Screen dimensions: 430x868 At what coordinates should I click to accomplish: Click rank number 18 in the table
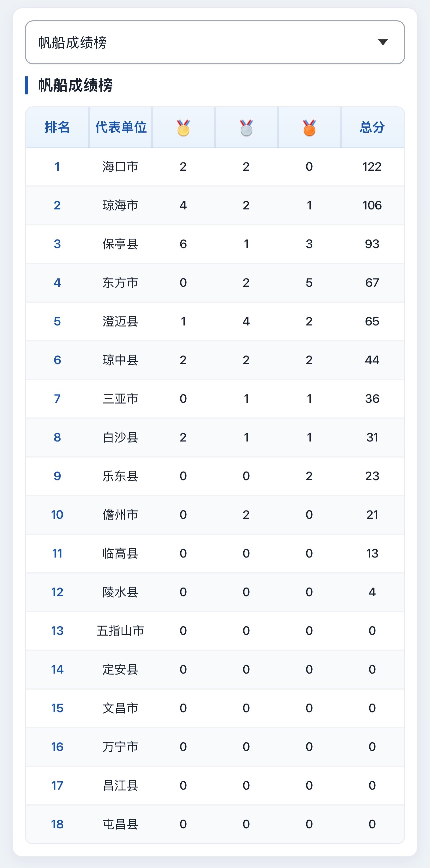(57, 824)
